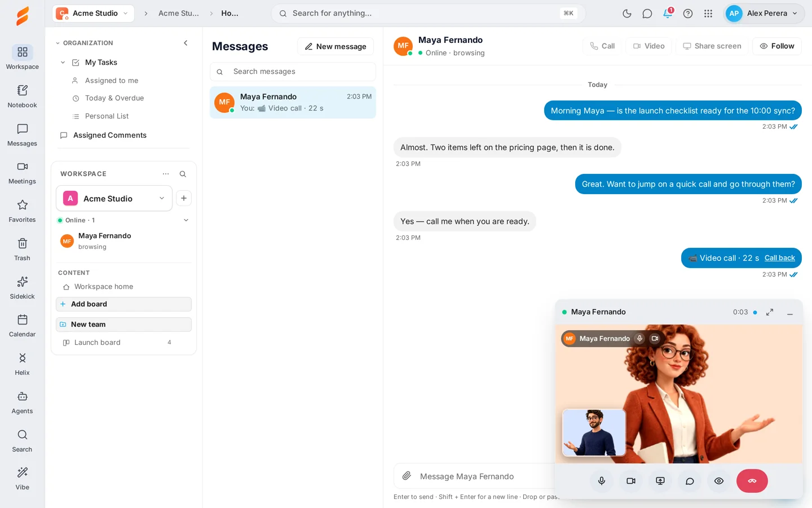Open Trash in the left sidebar
The width and height of the screenshot is (812, 508).
point(23,249)
